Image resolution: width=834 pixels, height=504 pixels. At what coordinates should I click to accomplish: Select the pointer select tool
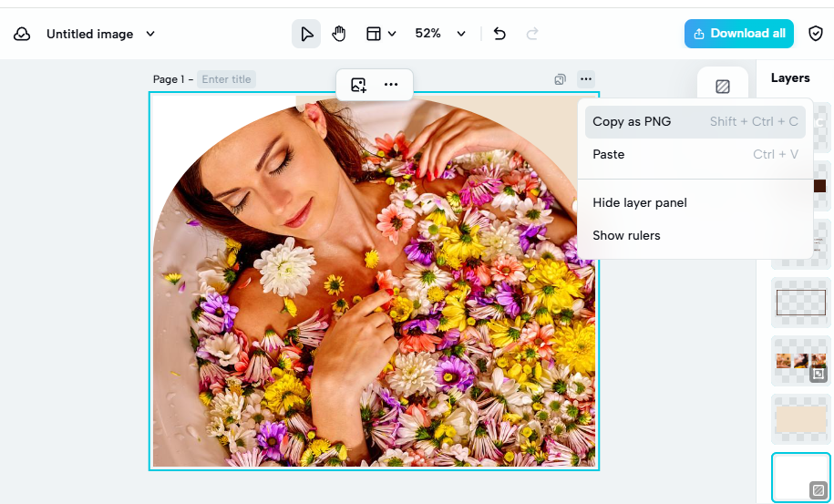(x=306, y=34)
